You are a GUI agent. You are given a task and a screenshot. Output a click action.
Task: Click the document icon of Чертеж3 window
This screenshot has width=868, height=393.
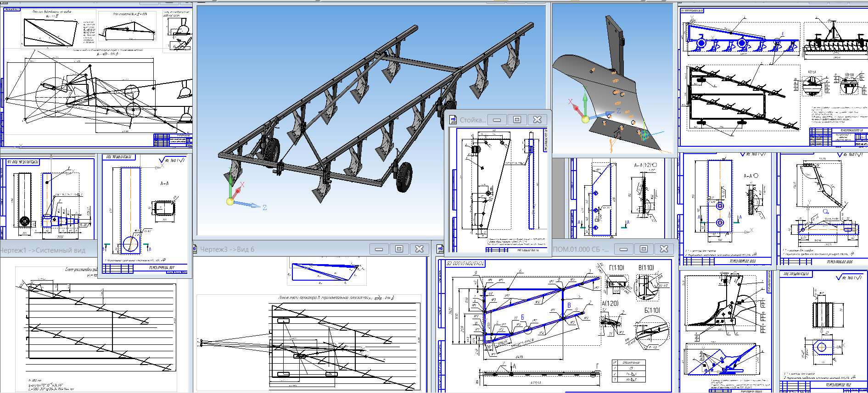pyautogui.click(x=196, y=249)
